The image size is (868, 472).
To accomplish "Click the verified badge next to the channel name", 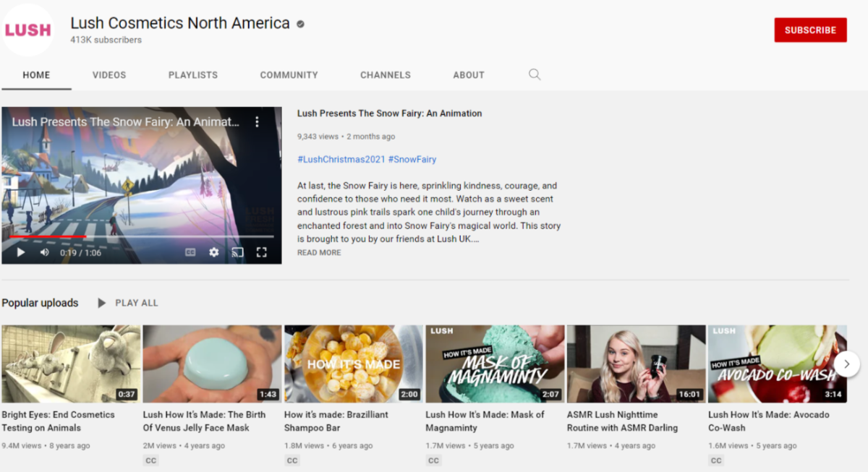I will (x=299, y=22).
